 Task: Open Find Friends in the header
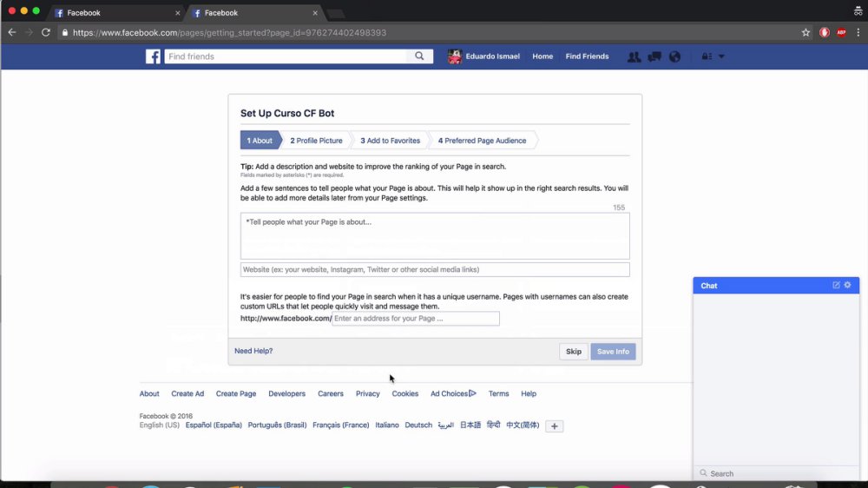[587, 56]
